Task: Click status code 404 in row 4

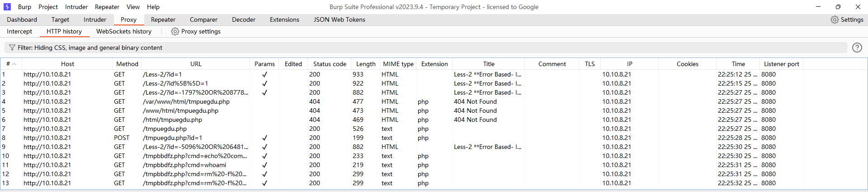Action: point(315,101)
